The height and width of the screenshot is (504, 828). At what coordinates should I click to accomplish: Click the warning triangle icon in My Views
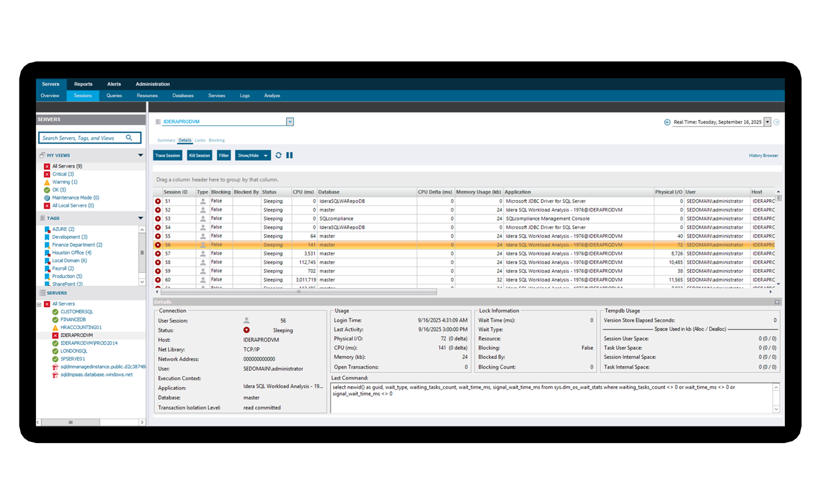click(x=47, y=182)
